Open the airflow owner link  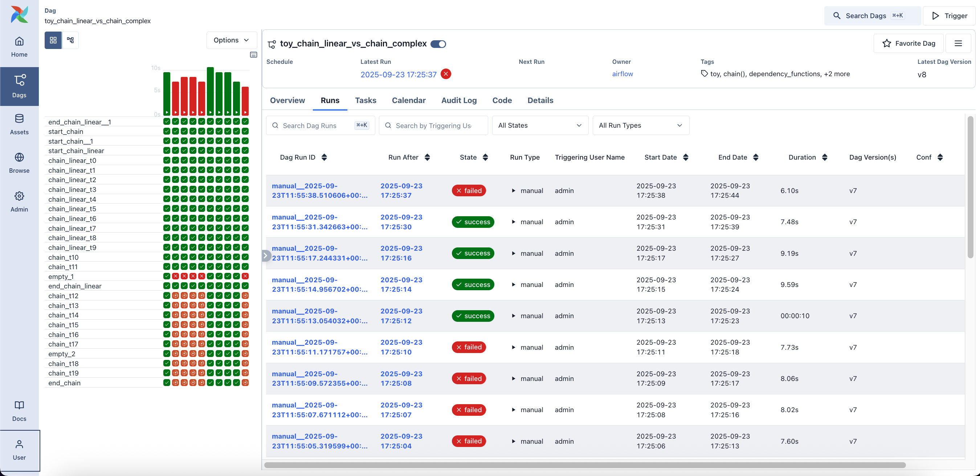[622, 74]
